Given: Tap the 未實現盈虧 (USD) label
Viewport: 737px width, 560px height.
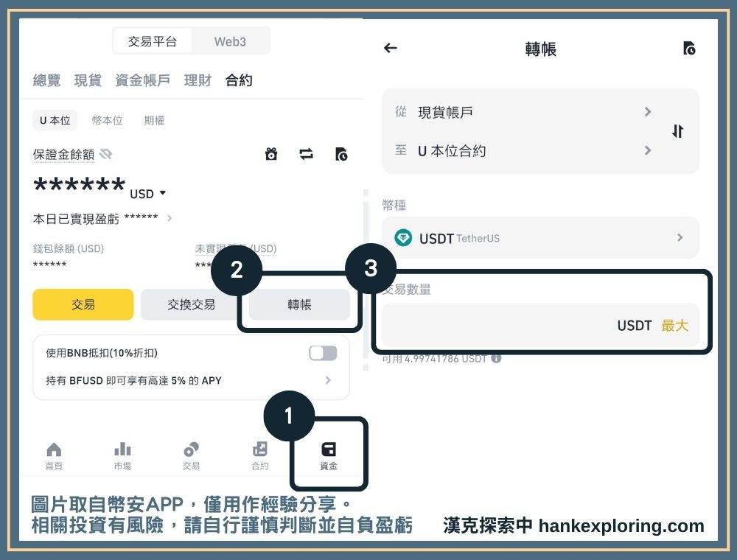Looking at the screenshot, I should (x=236, y=248).
